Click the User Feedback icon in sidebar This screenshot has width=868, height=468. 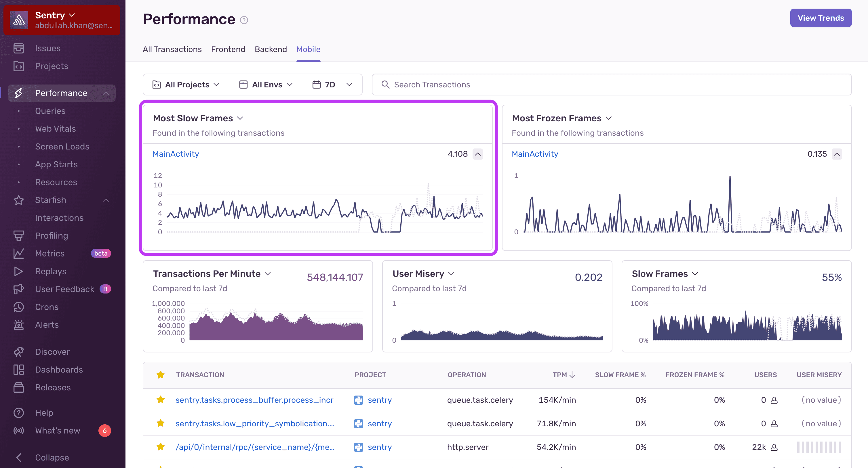[18, 288]
